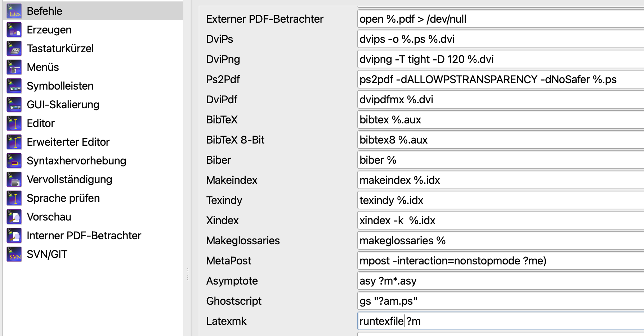Select Sprache prüfen in the sidebar

(x=63, y=198)
